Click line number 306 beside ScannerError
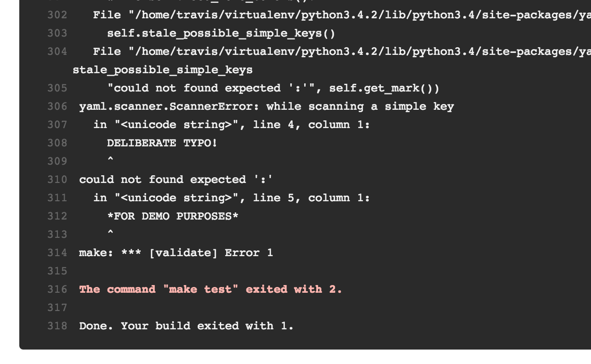The width and height of the screenshot is (591, 364). click(57, 107)
